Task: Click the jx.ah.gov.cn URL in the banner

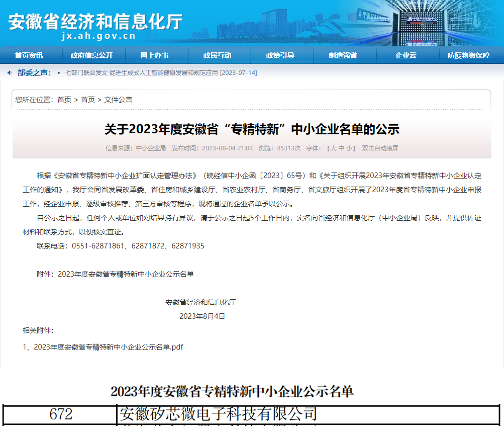Action: pos(98,36)
